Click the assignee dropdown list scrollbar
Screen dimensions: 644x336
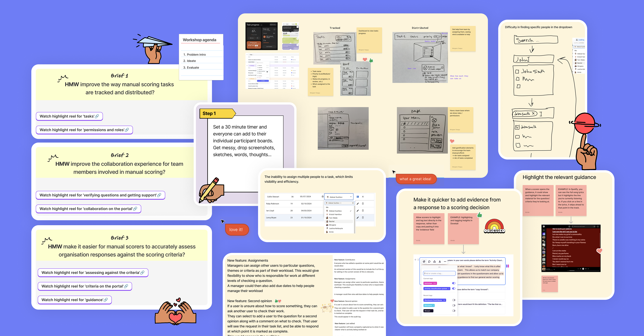point(355,220)
